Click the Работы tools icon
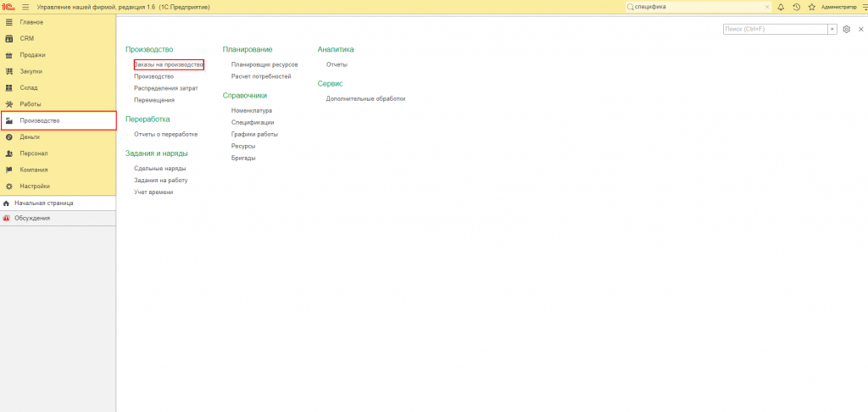Image resolution: width=868 pixels, height=412 pixels. click(8, 104)
